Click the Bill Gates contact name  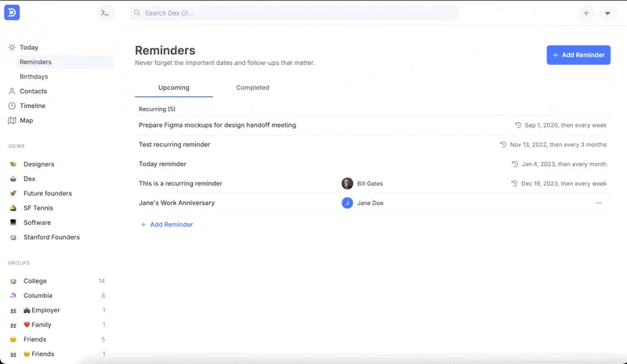tap(370, 183)
